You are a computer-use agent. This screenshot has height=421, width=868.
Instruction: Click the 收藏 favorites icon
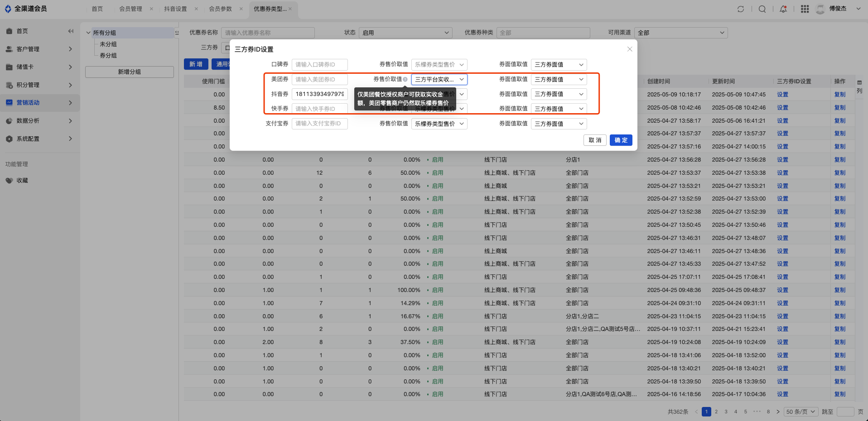9,180
